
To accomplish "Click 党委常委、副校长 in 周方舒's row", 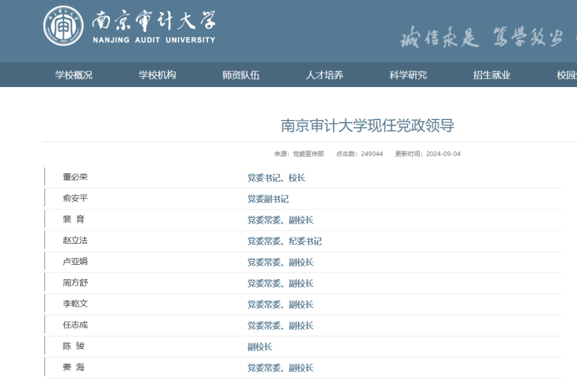I will (281, 283).
